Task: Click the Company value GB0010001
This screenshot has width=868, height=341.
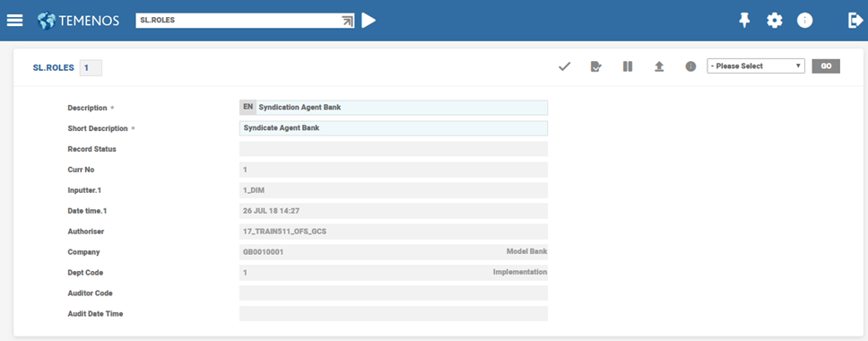Action: pos(264,252)
